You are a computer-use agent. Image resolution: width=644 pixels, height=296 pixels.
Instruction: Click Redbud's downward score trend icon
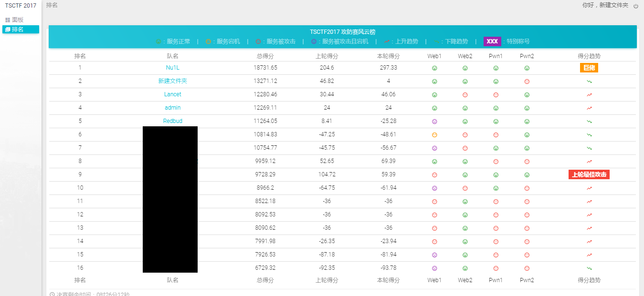coord(589,122)
